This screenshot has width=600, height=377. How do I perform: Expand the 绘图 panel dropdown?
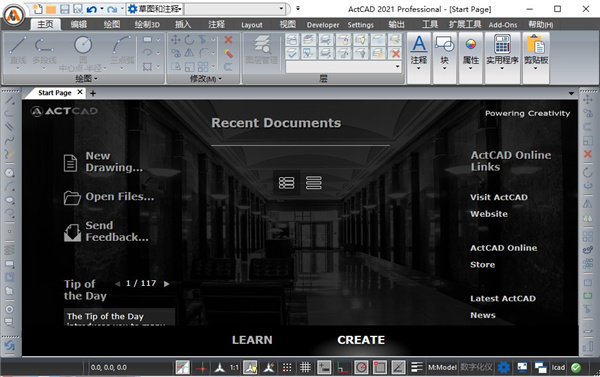tap(86, 79)
